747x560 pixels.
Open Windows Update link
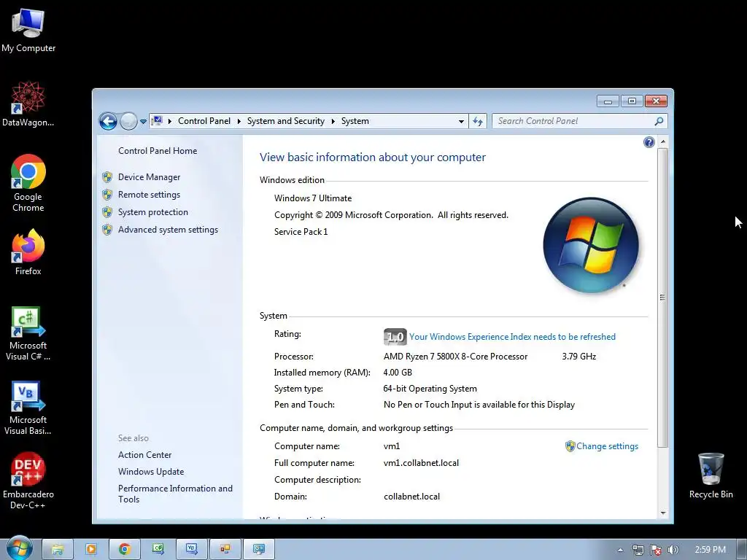pos(151,472)
